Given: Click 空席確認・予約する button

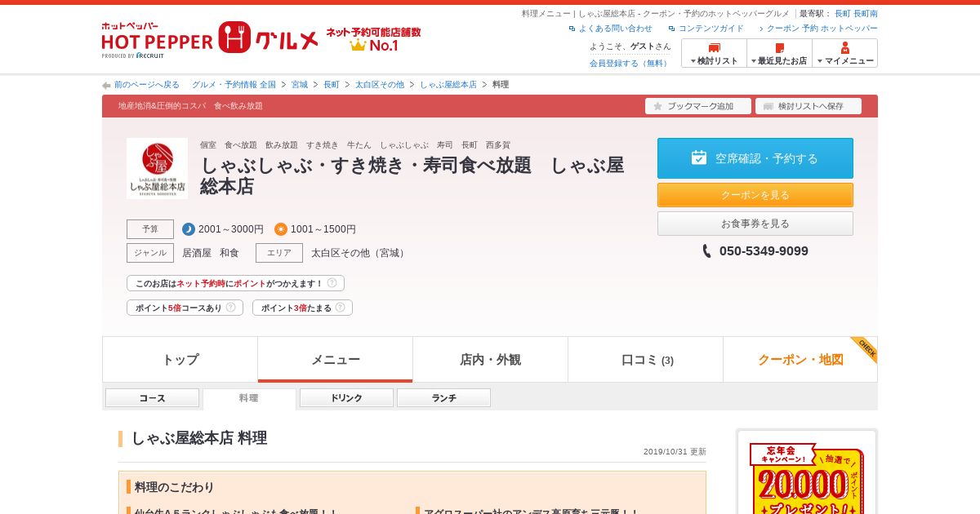Looking at the screenshot, I should coord(755,158).
